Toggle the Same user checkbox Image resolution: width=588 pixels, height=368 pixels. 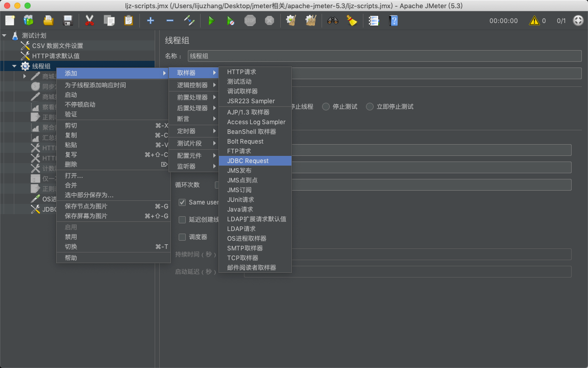(182, 202)
